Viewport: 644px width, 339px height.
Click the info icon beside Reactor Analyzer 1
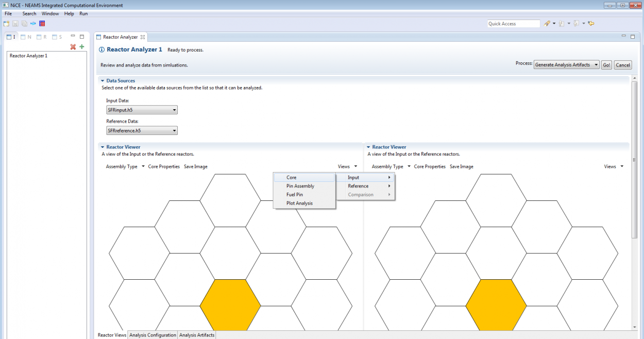pos(101,50)
